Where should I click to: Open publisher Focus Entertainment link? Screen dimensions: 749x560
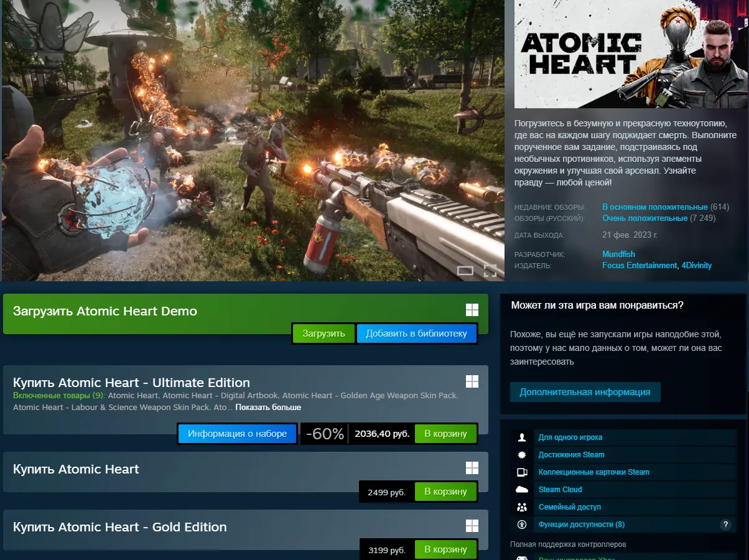640,266
